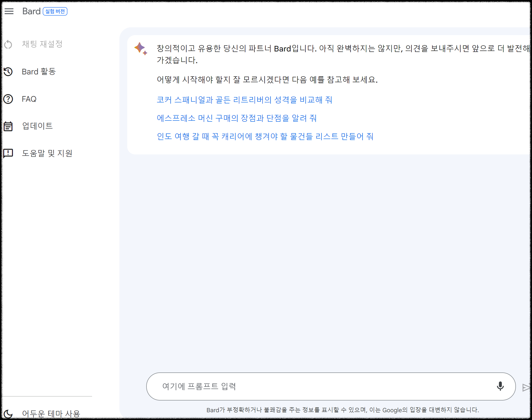Click the Bard sparkle logo in message
The width and height of the screenshot is (532, 420).
(141, 49)
